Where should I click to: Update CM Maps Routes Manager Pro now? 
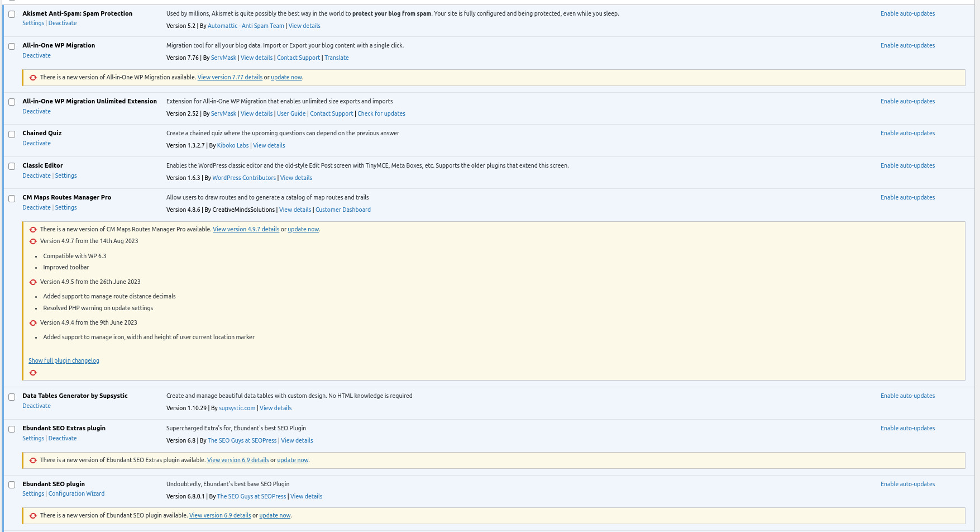tap(303, 230)
